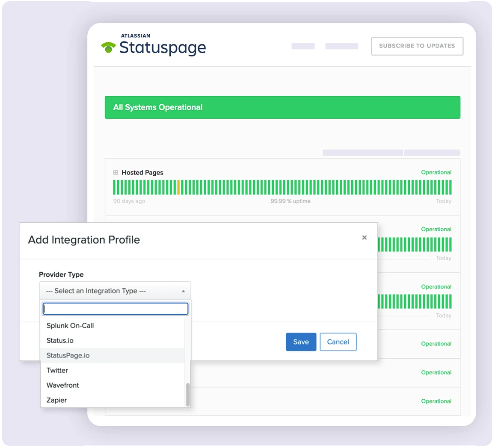This screenshot has width=492, height=448.
Task: Open the Select an Integration Type dropdown
Action: tap(115, 291)
